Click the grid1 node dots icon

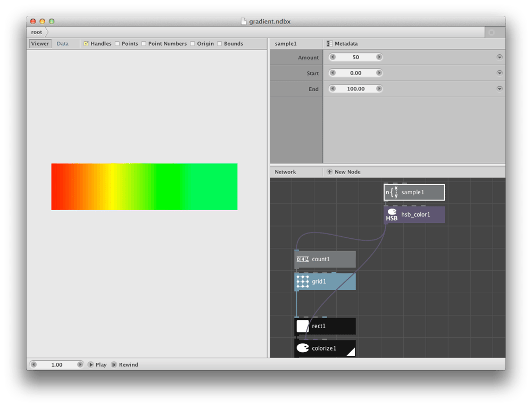(303, 281)
